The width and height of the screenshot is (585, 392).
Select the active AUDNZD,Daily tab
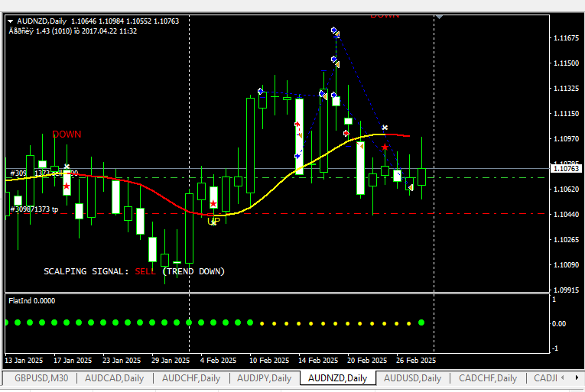(338, 378)
